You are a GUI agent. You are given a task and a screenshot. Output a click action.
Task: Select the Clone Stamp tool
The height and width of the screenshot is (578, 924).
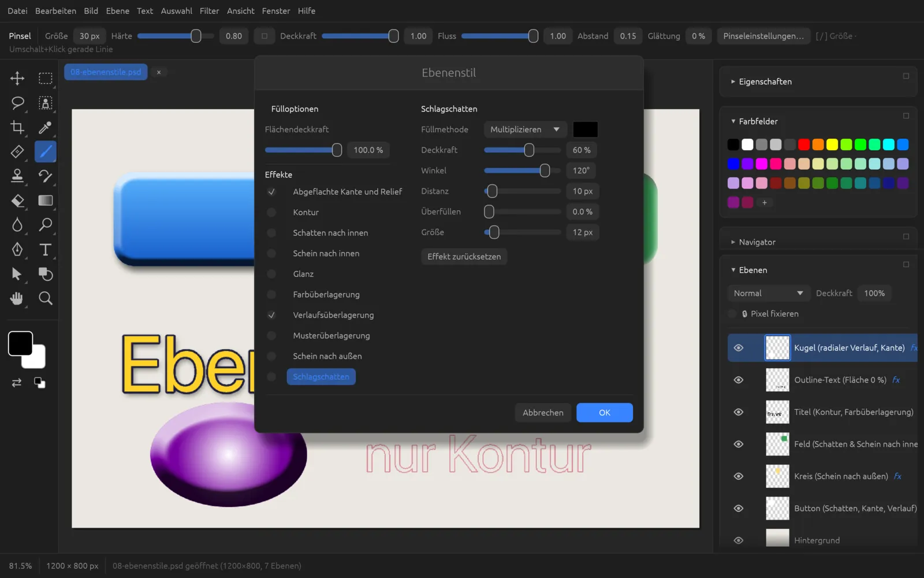17,176
